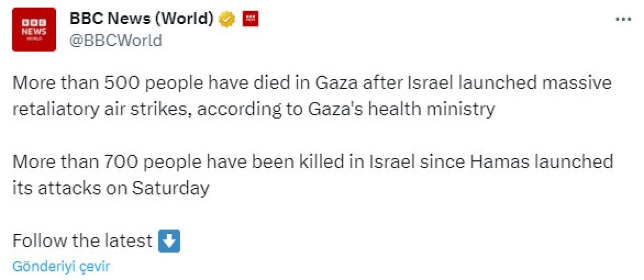Click the Gönderiyi çevir translate link

coord(61,267)
